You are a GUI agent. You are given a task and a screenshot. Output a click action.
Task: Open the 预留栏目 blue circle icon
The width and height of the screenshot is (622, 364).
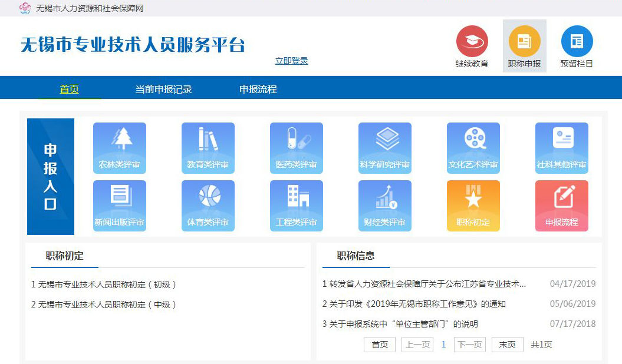click(577, 41)
